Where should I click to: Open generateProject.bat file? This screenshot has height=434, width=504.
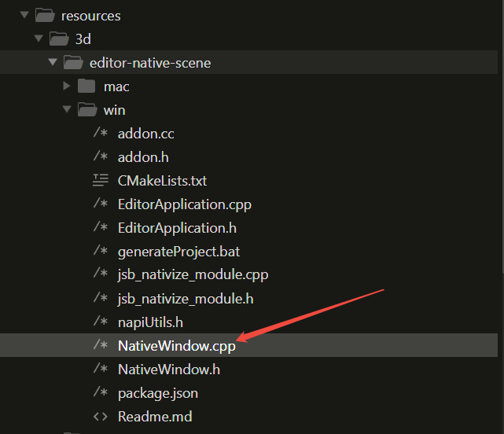tap(178, 252)
